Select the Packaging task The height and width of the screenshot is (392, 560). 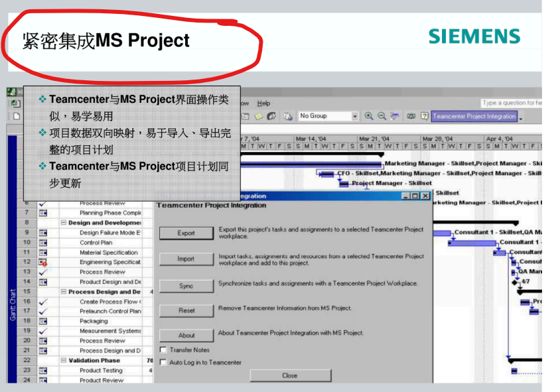[x=94, y=321]
